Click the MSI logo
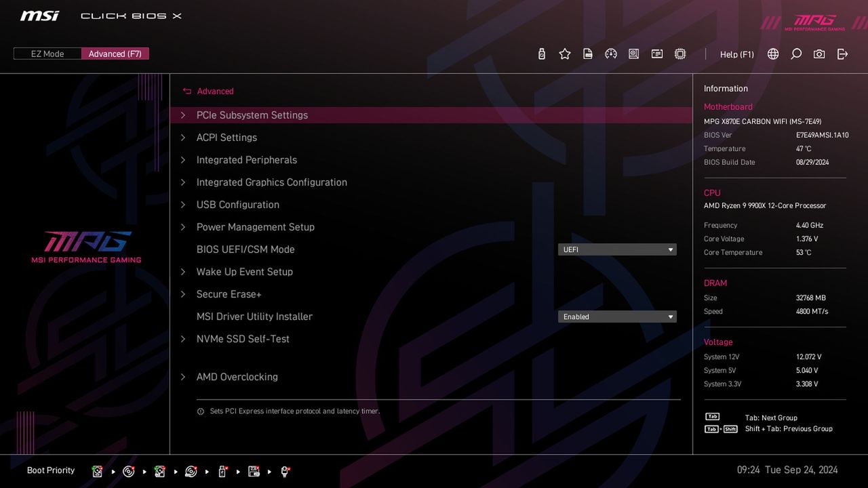This screenshot has width=868, height=488. (39, 16)
